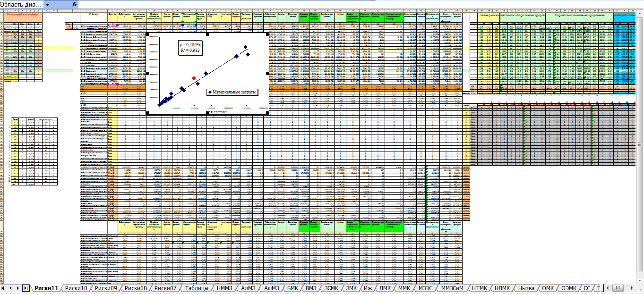Screen dimensions: 644x294
Task: Select the 'Ликвидность' header cell
Action: (489, 16)
